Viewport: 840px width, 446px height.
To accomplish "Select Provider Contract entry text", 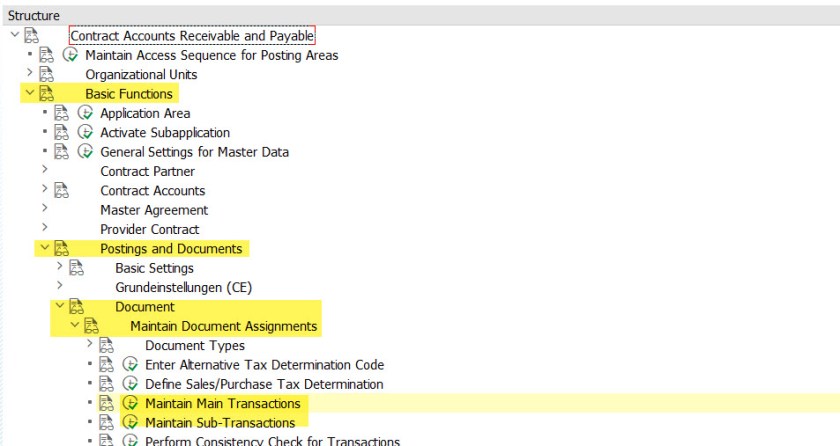I will tap(150, 229).
